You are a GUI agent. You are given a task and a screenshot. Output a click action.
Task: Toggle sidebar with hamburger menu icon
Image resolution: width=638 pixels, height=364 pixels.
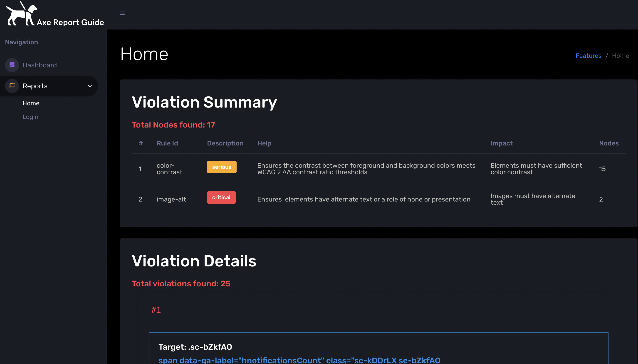tap(123, 13)
